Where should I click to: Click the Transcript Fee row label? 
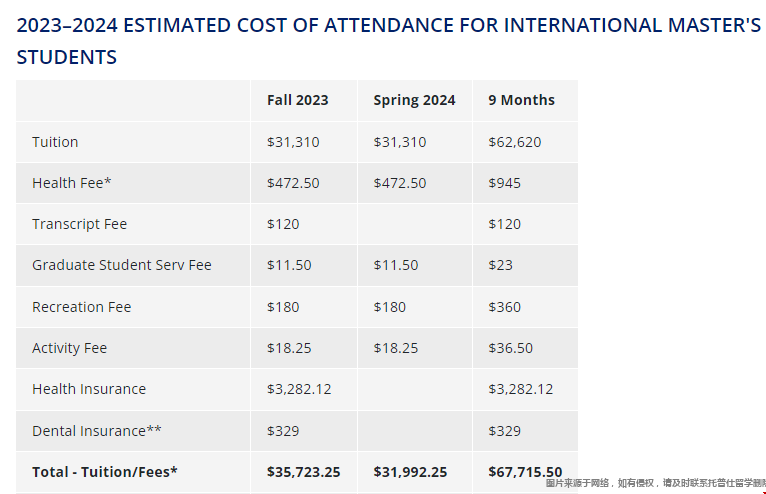[x=79, y=224]
